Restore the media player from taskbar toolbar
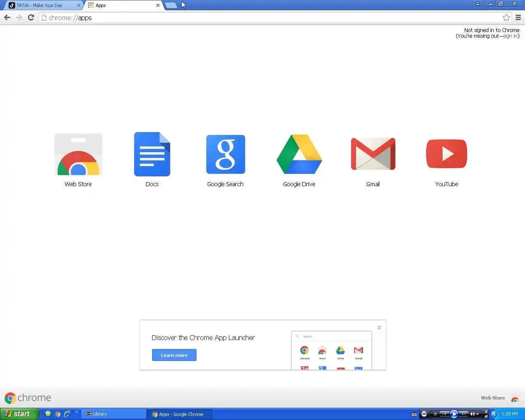Viewport: 525px width, 420px height. click(486, 417)
